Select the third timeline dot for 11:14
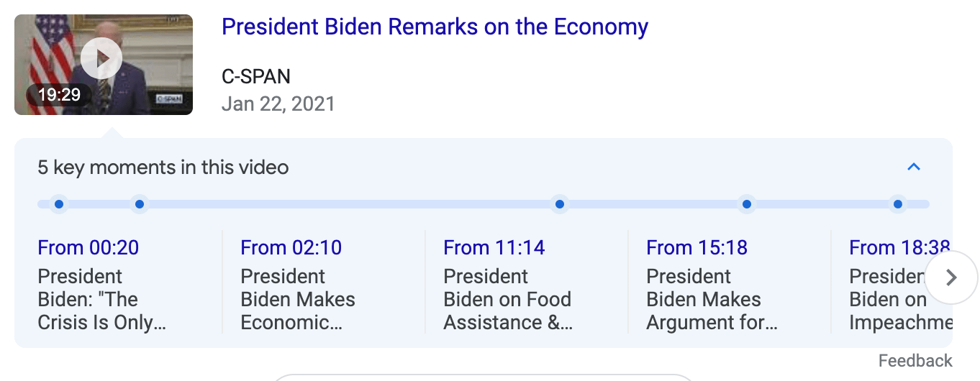Image resolution: width=980 pixels, height=381 pixels. (x=559, y=205)
